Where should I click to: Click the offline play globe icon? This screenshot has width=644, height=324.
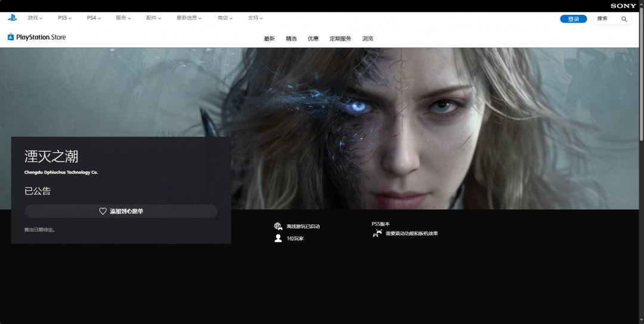(278, 226)
